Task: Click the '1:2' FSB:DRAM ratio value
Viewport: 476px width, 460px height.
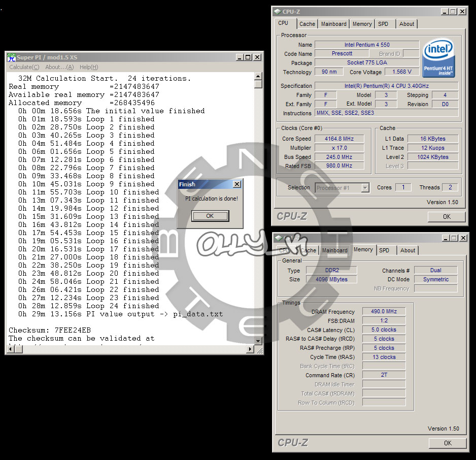Action: [x=384, y=321]
